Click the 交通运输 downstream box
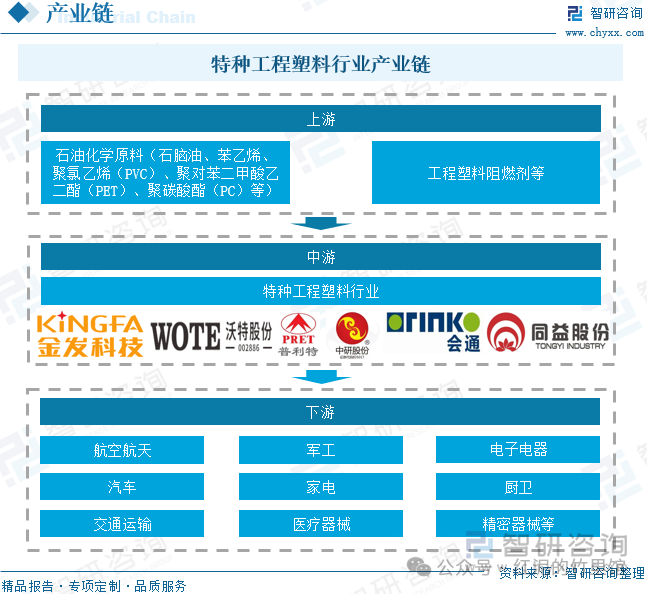This screenshot has width=647, height=594. click(x=122, y=523)
